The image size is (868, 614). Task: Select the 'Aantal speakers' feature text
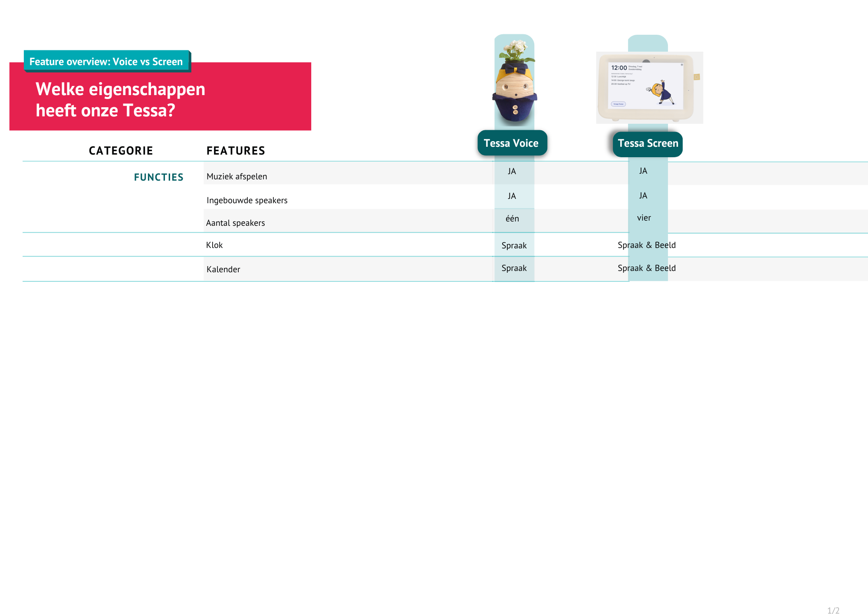click(x=236, y=223)
